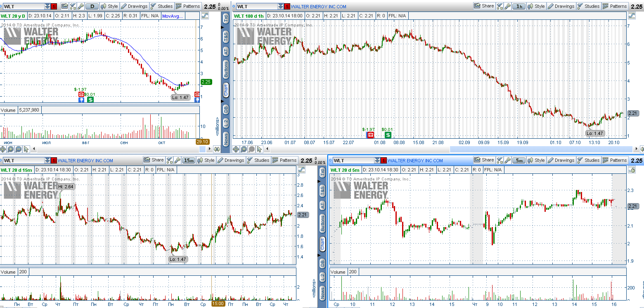
Task: Expand symbol dropdown arrow in 5m chart
Action: (x=378, y=161)
